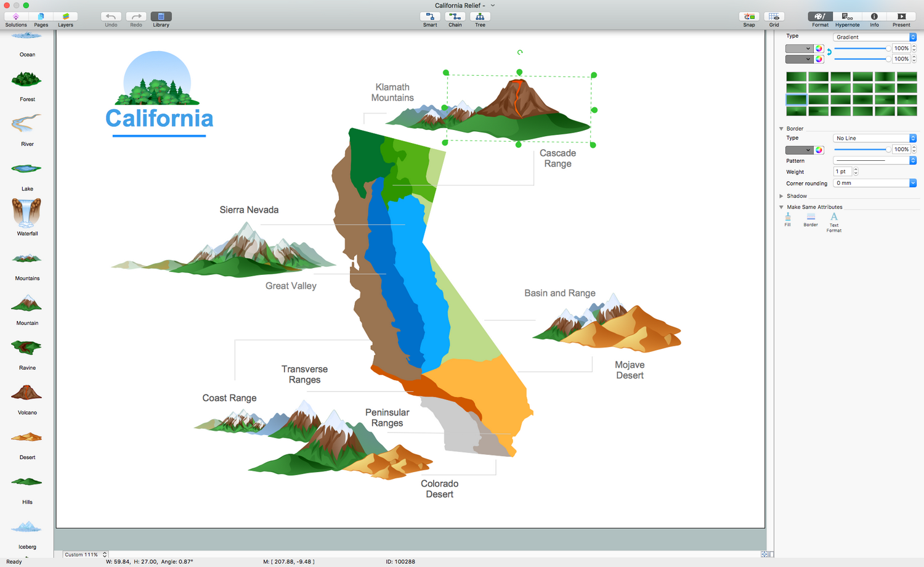Select the 'Mojave Desert' label on canvas
The width and height of the screenshot is (924, 567).
point(630,370)
